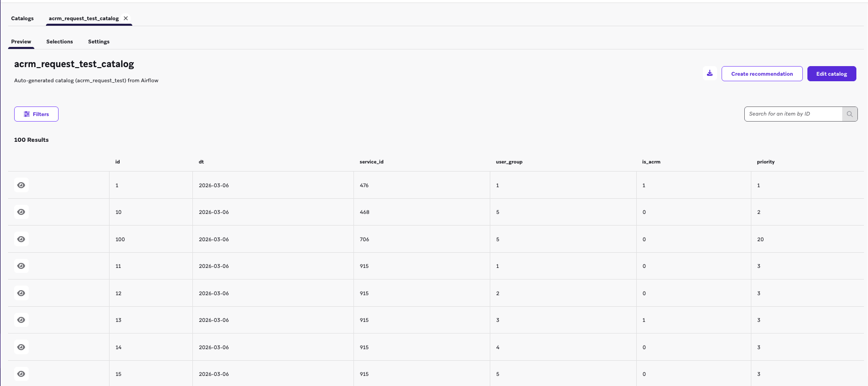The height and width of the screenshot is (386, 868).
Task: Click Create recommendation button
Action: tap(762, 74)
